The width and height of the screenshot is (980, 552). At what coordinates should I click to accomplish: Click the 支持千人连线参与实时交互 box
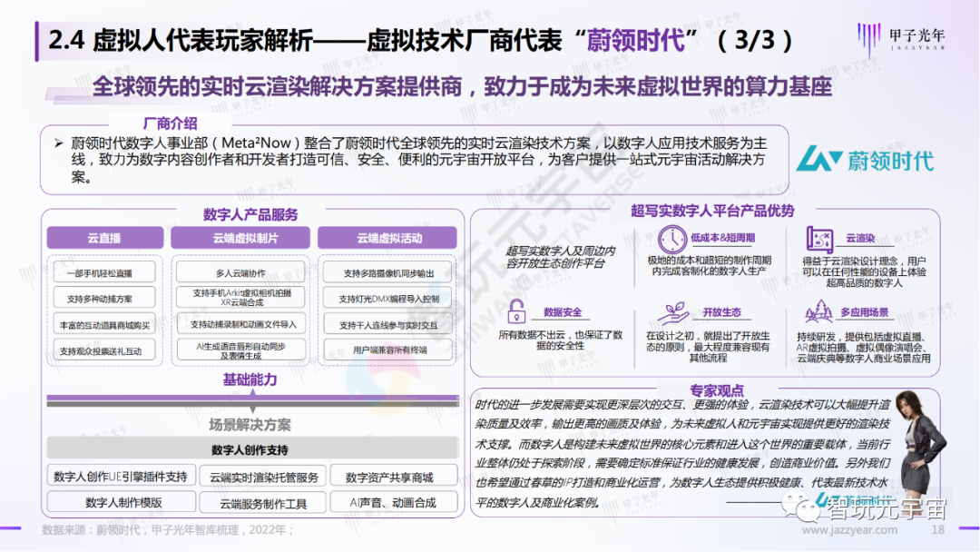click(x=388, y=324)
